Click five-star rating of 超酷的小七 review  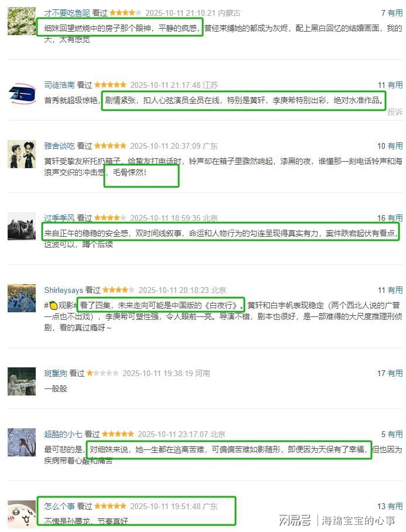118,434
